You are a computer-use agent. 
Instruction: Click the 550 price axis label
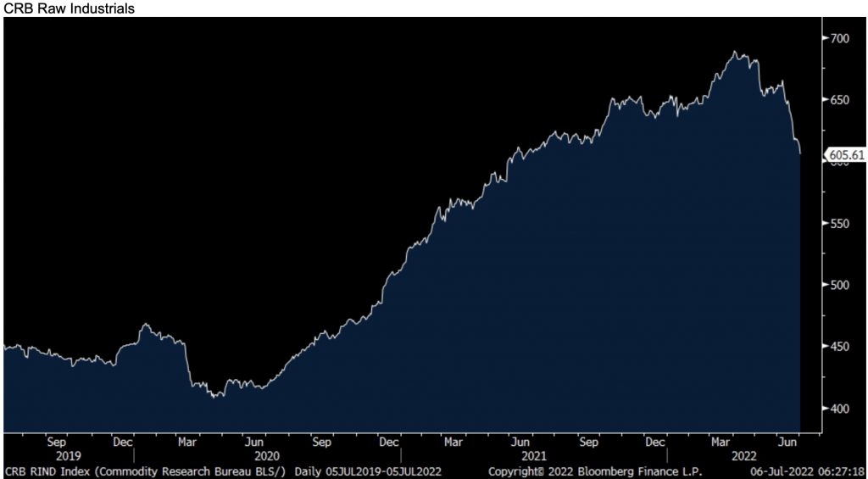tap(842, 223)
